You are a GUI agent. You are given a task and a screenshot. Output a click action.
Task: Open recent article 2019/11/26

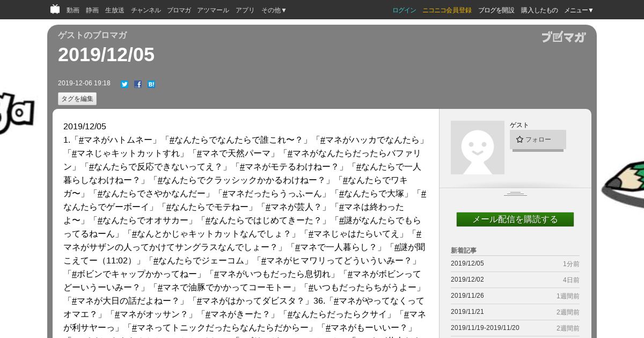[467, 296]
